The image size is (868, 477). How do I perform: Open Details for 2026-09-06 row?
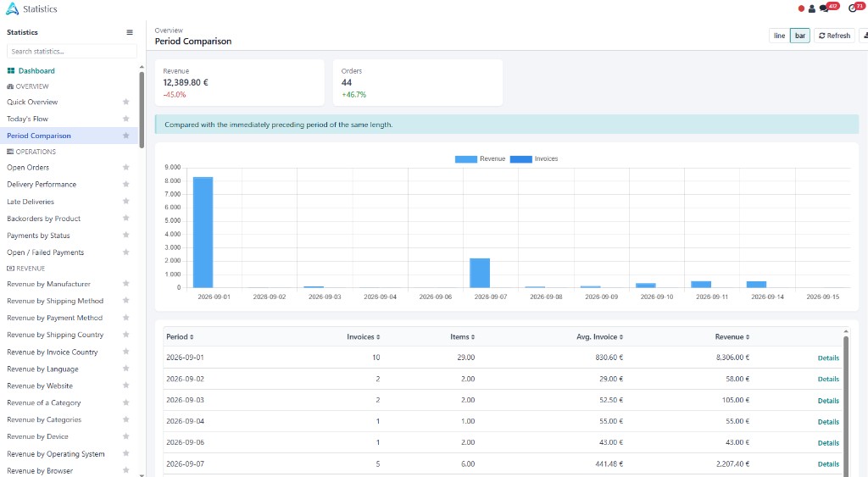click(x=828, y=443)
